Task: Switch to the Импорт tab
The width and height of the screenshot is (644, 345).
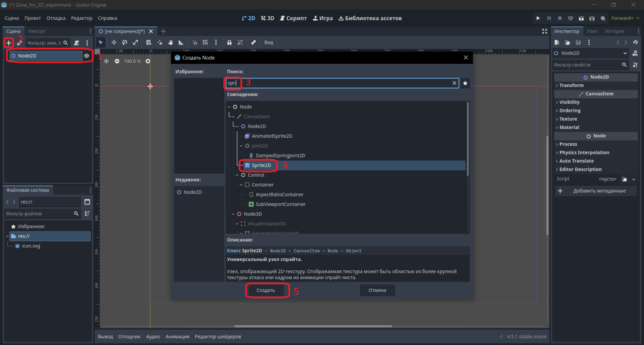Action: [x=37, y=31]
